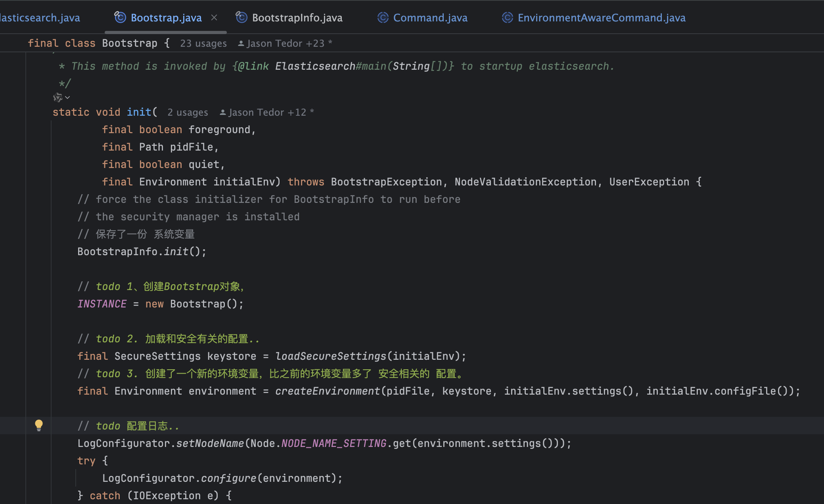
Task: Click the setNodeName method call
Action: pos(210,443)
